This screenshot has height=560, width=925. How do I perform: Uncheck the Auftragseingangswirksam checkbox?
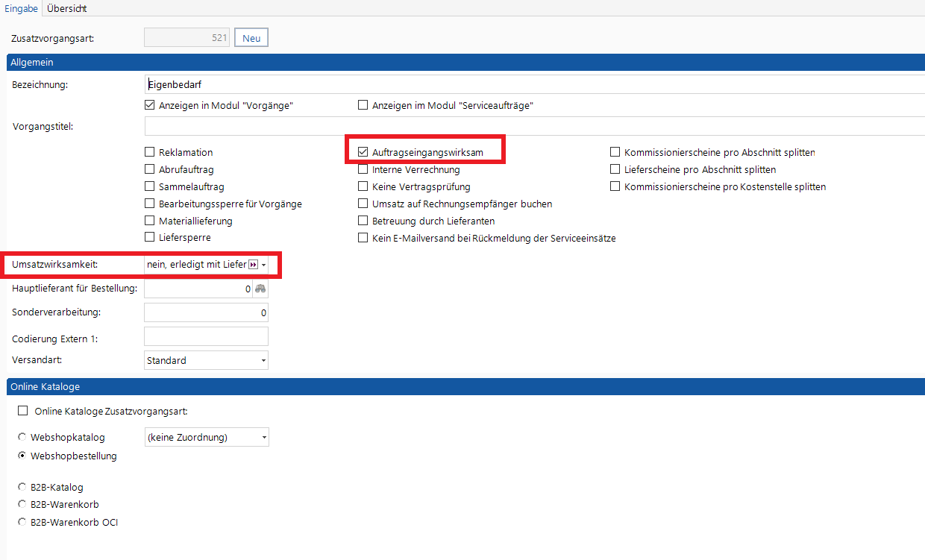(x=363, y=152)
